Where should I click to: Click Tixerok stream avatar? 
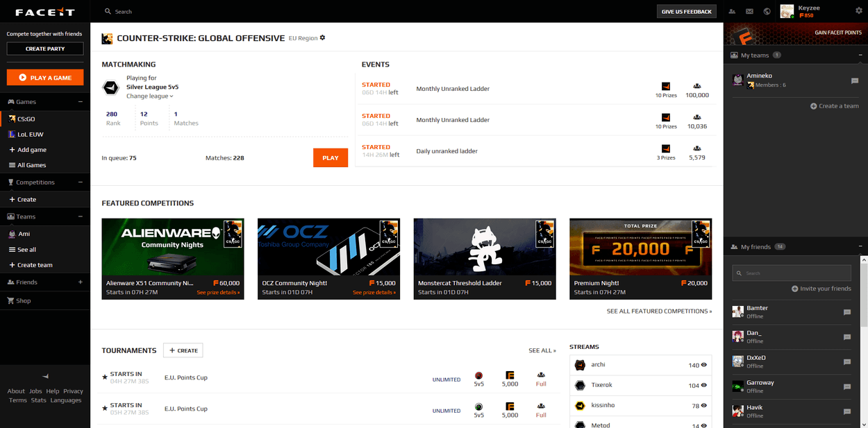(581, 385)
